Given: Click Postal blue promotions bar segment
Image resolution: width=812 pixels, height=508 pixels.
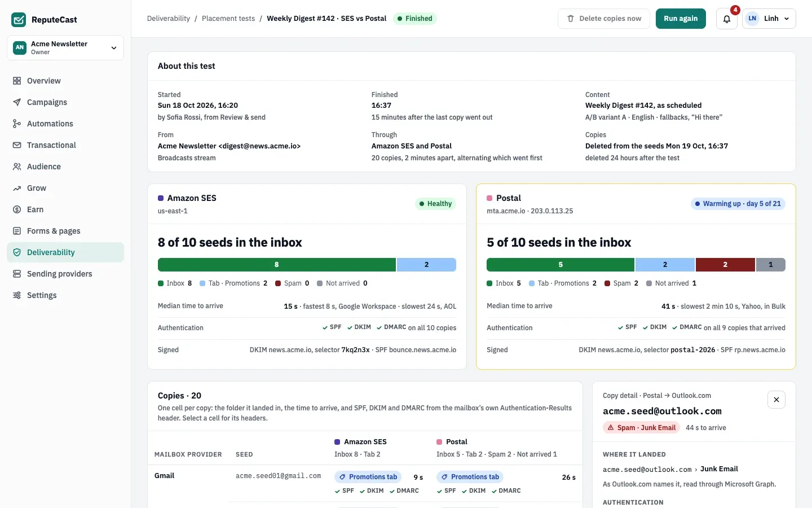Looking at the screenshot, I should pyautogui.click(x=665, y=265).
